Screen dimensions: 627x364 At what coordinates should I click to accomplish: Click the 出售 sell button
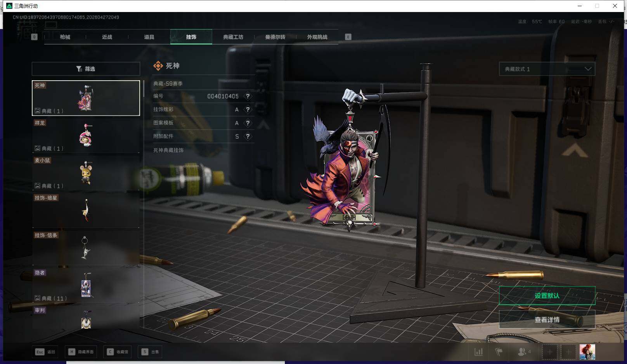point(151,352)
